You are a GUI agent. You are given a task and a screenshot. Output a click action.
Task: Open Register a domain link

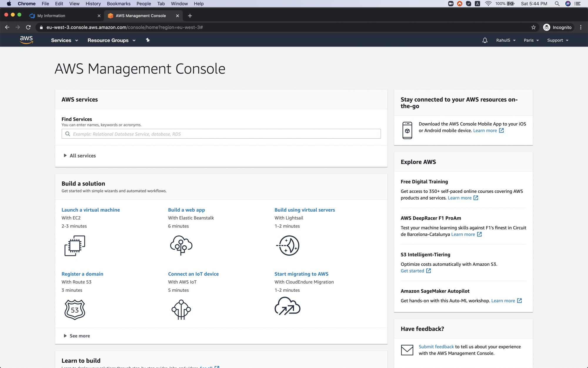82,274
